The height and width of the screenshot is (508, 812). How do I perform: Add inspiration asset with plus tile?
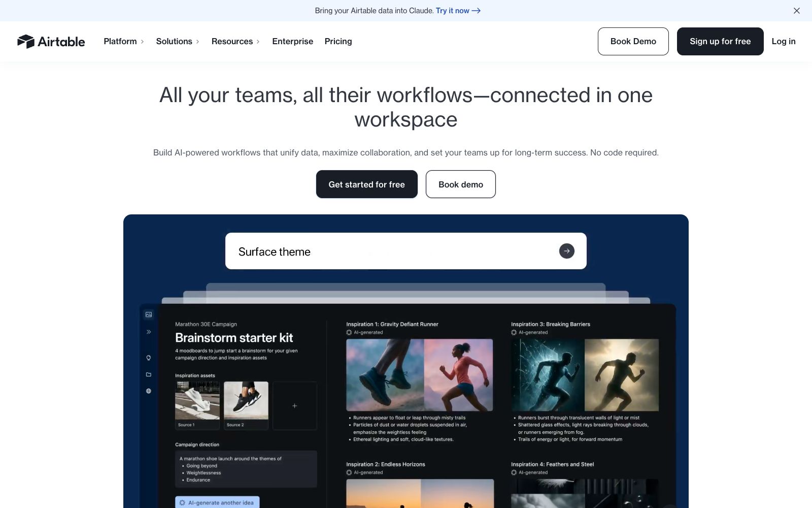point(295,406)
